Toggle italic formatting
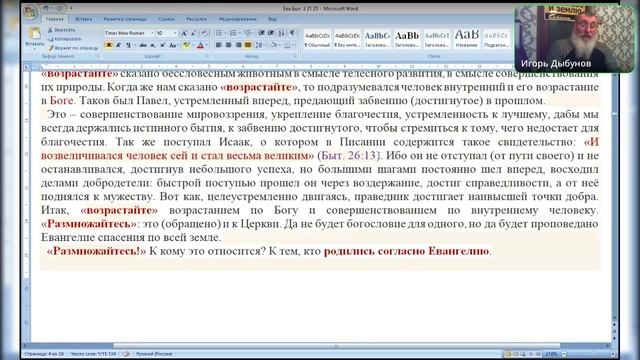The width and height of the screenshot is (640, 360). pos(118,45)
